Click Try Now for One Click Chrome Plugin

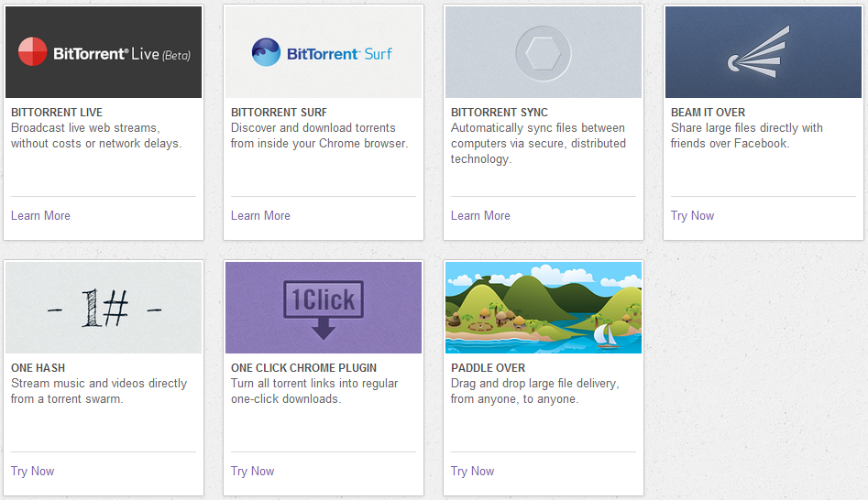252,472
